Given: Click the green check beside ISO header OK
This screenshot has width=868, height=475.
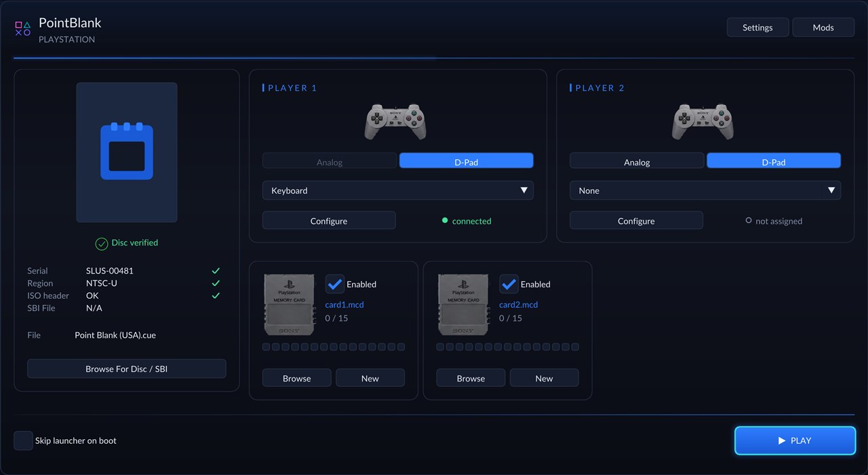Looking at the screenshot, I should point(216,295).
